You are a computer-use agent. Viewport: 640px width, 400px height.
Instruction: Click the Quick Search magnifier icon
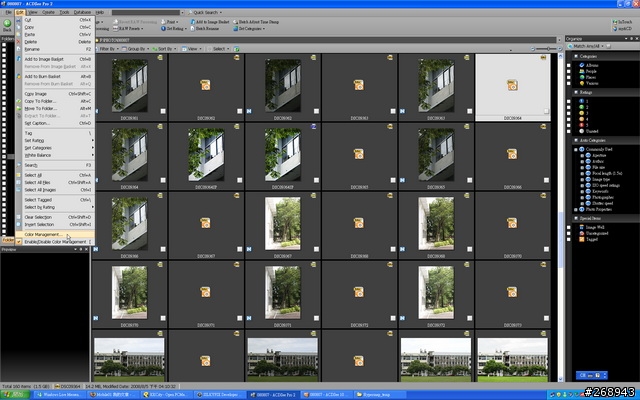(190, 12)
